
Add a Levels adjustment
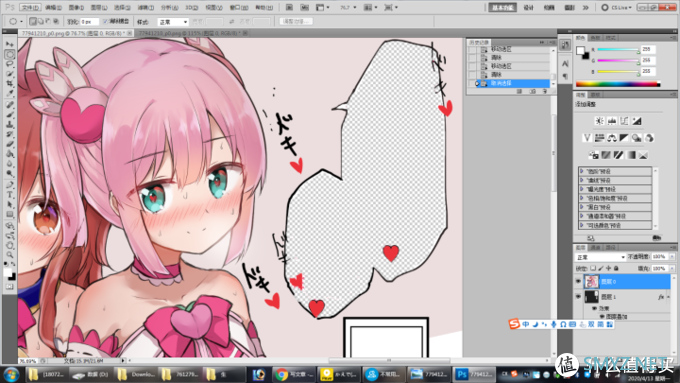click(x=612, y=121)
